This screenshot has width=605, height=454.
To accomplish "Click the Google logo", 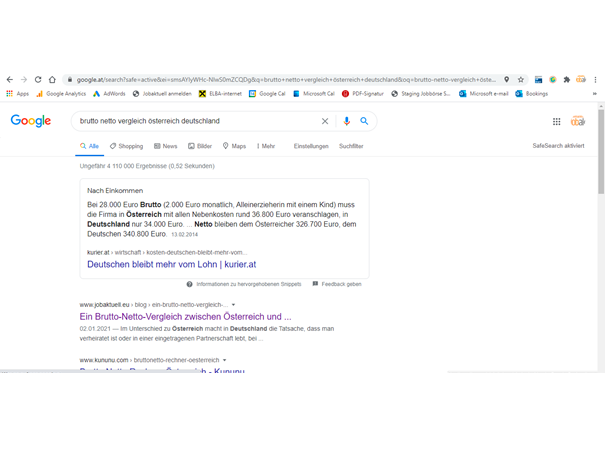I will (31, 121).
